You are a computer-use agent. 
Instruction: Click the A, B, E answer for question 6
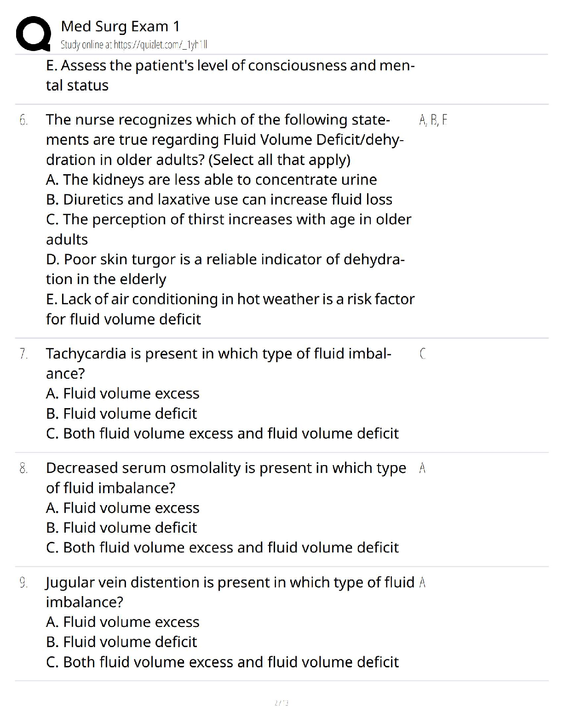pyautogui.click(x=433, y=120)
